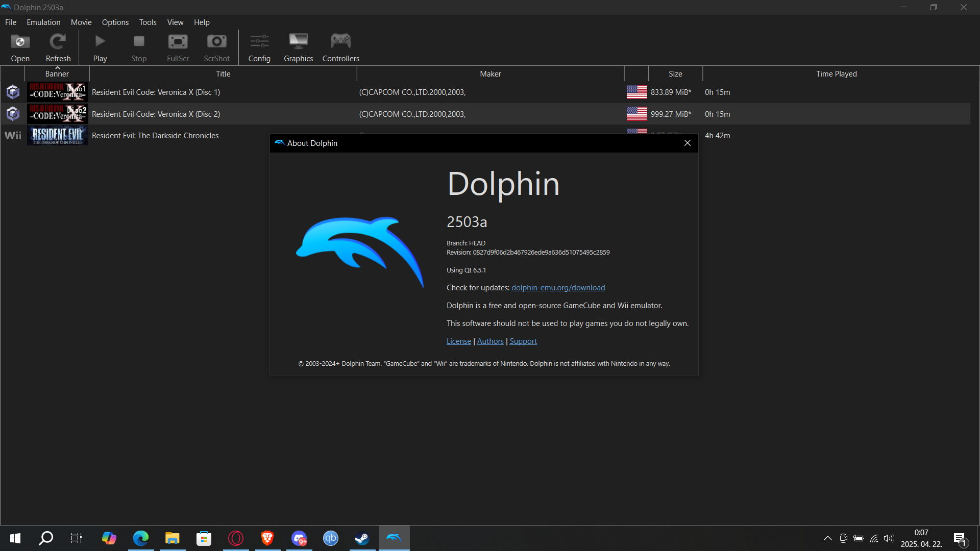Image resolution: width=980 pixels, height=551 pixels.
Task: Open the Help menu
Action: [202, 22]
